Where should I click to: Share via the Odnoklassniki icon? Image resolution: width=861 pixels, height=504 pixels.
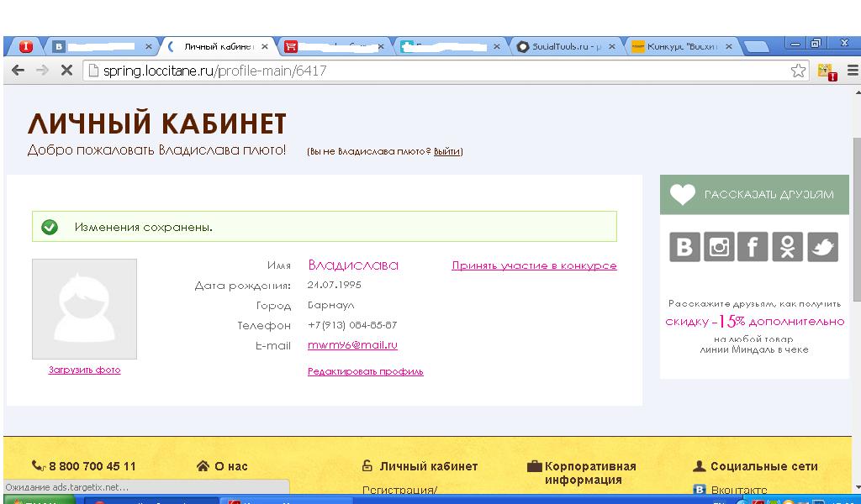(x=787, y=247)
